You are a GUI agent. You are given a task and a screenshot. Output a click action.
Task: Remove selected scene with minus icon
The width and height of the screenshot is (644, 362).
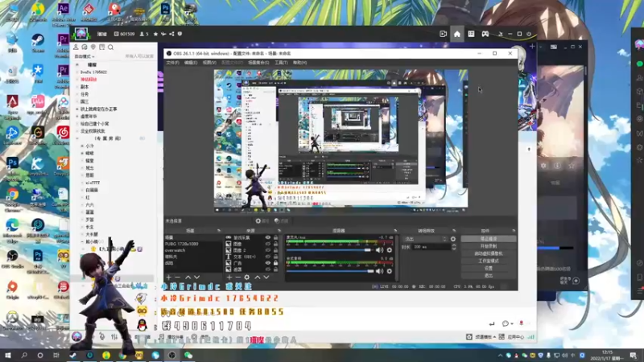tap(178, 278)
